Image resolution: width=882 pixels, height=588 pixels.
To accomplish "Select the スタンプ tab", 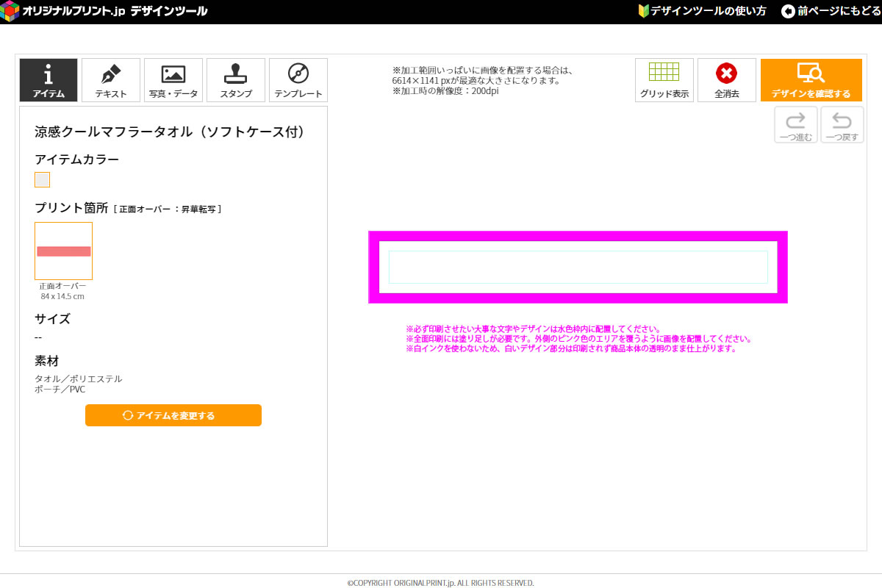I will coord(236,80).
